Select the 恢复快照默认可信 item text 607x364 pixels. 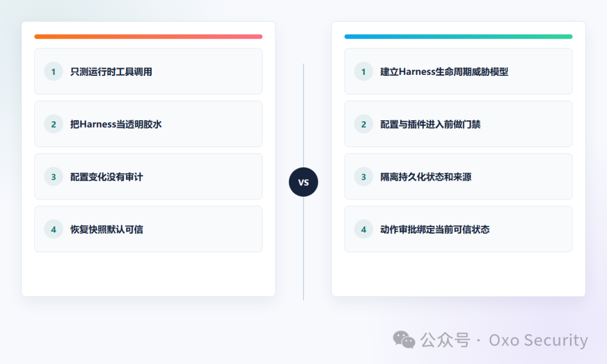click(106, 229)
